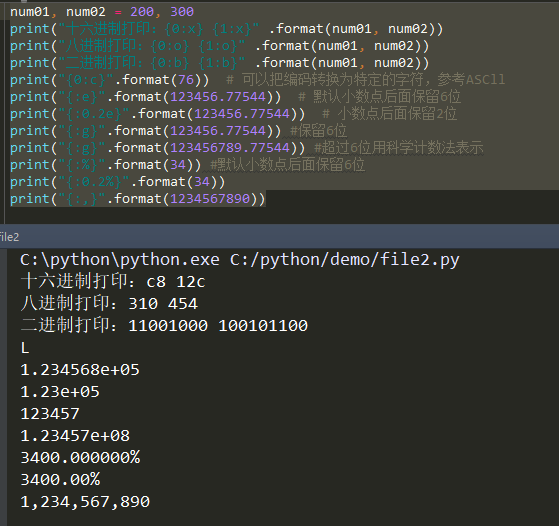Click output line showing 'c8 12c'
The image size is (559, 526).
(113, 282)
